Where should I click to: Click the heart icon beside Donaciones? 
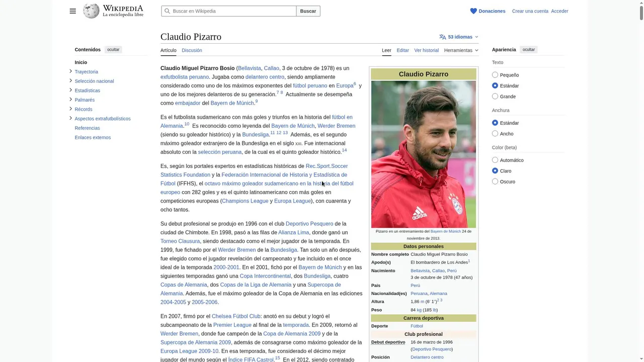pos(473,11)
